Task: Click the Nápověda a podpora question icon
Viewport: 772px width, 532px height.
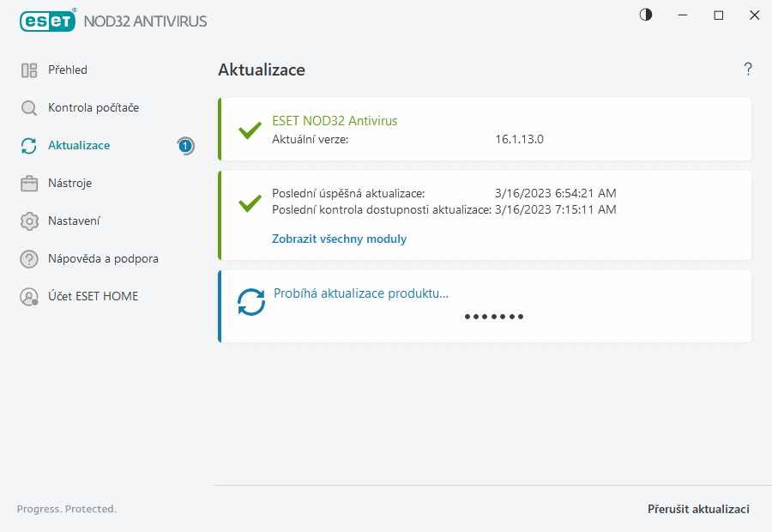Action: point(29,259)
